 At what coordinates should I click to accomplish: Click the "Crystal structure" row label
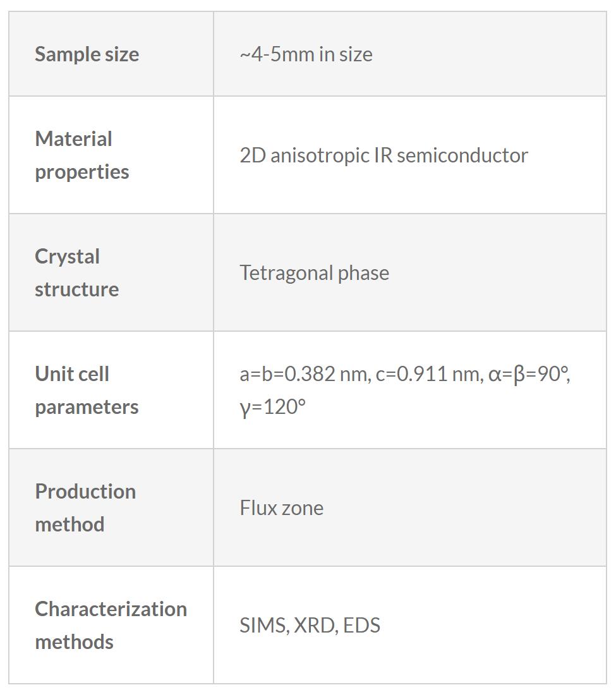pyautogui.click(x=76, y=273)
